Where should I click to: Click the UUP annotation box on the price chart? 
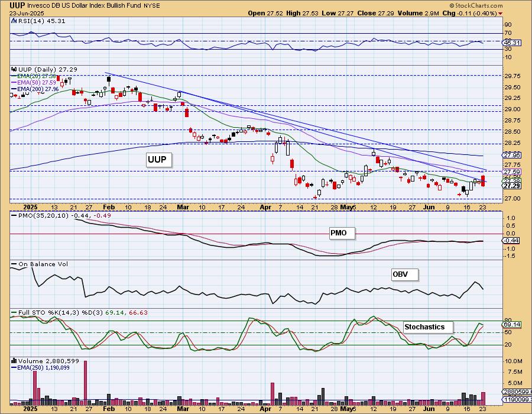159,160
